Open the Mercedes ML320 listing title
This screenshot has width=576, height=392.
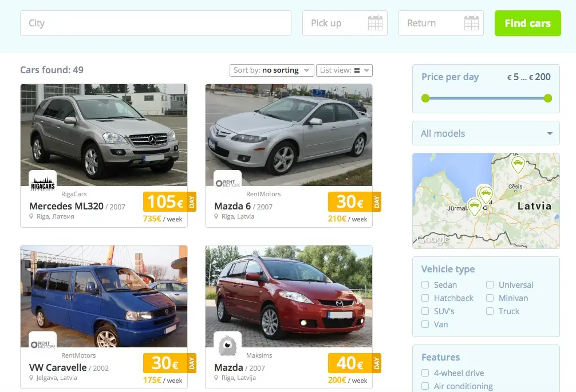(x=66, y=206)
